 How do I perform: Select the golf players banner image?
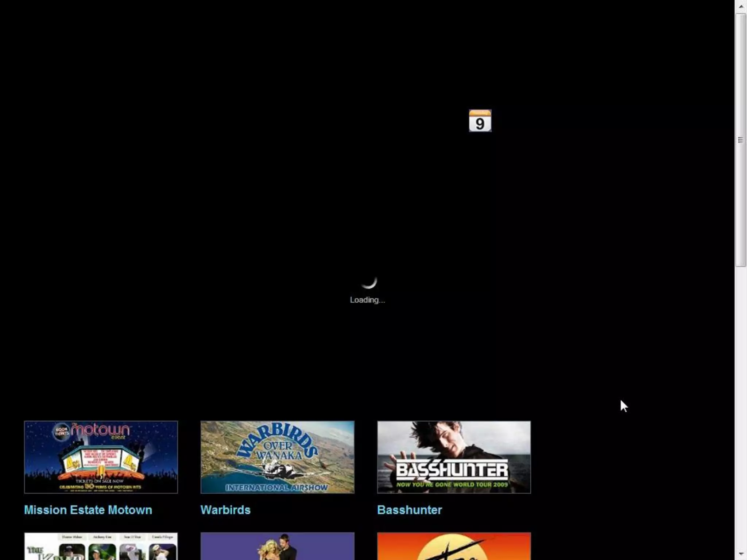click(x=101, y=546)
